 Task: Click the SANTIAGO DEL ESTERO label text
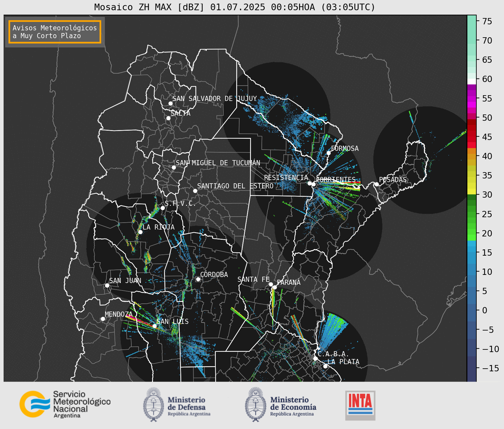point(235,186)
